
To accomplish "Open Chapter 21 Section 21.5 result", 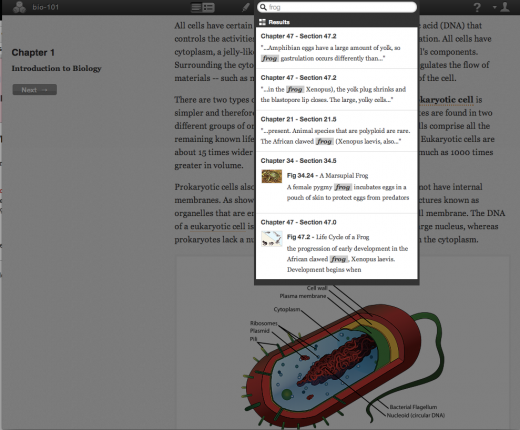I will coord(337,131).
